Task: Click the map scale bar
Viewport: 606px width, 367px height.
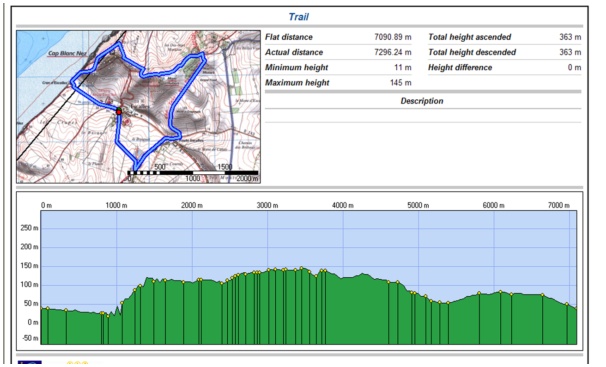Action: (193, 173)
